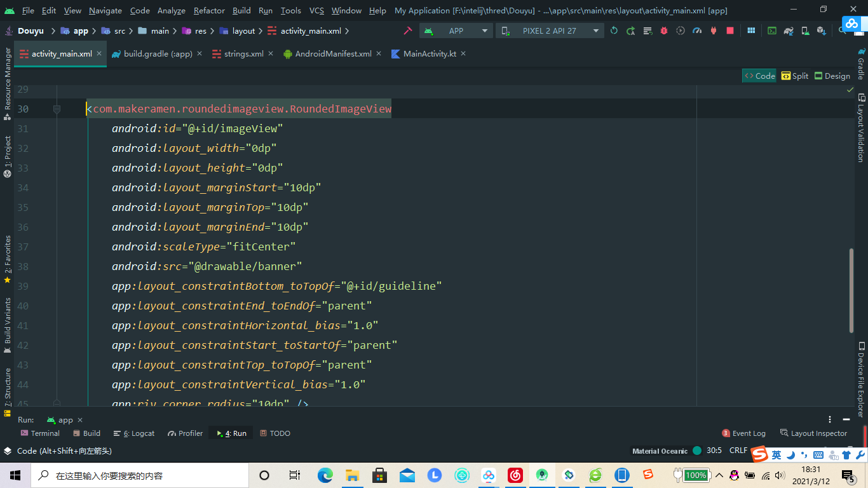Open File Explorer from taskbar

tap(353, 475)
